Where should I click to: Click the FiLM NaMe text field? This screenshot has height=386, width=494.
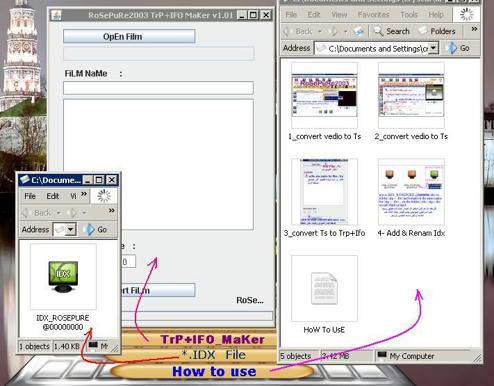tap(158, 88)
